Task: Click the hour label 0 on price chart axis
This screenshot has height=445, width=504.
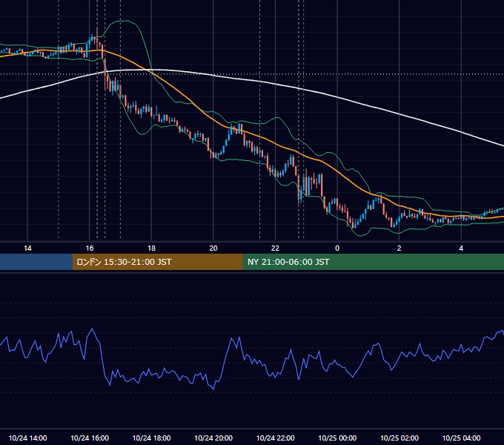Action: pyautogui.click(x=337, y=248)
